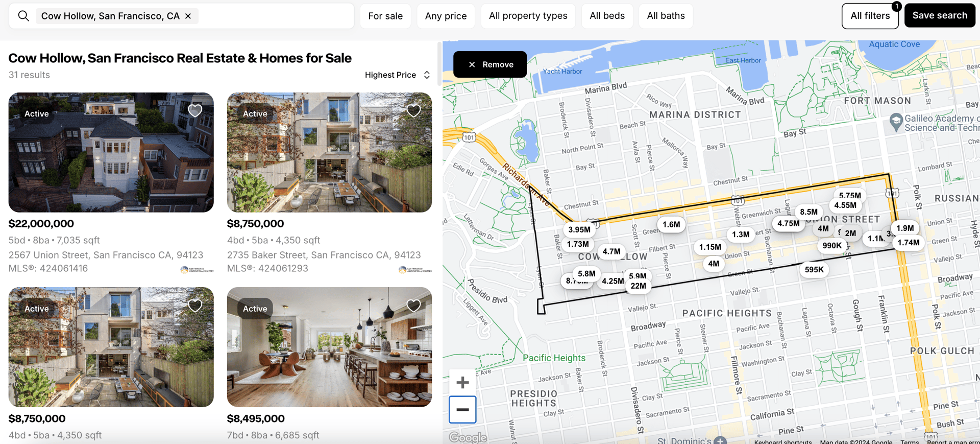Remove the Cow Hollow location chip
980x444 pixels.
click(188, 16)
